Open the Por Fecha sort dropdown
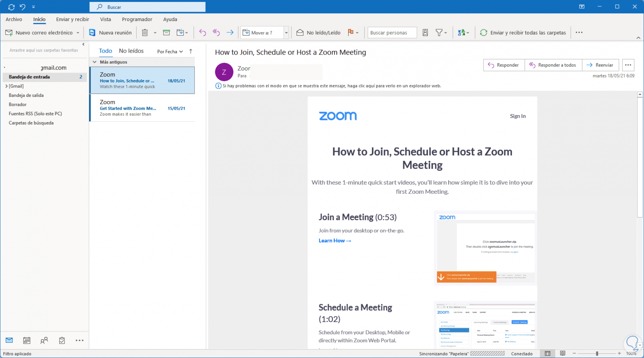The width and height of the screenshot is (644, 358). (x=170, y=52)
